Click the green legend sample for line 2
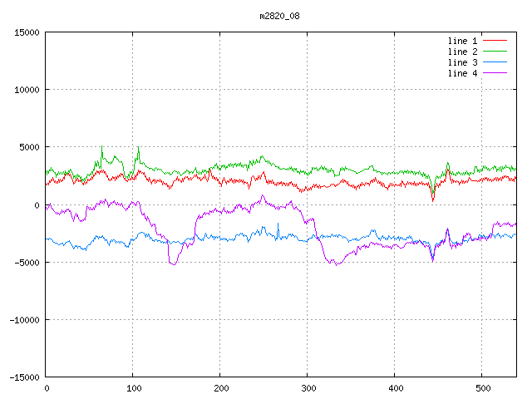 [495, 52]
